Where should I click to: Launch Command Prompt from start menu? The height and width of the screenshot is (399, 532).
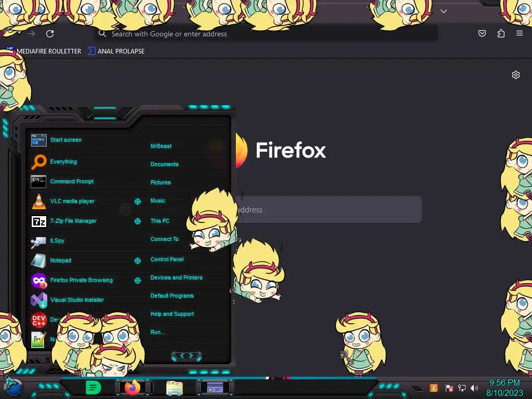(72, 181)
